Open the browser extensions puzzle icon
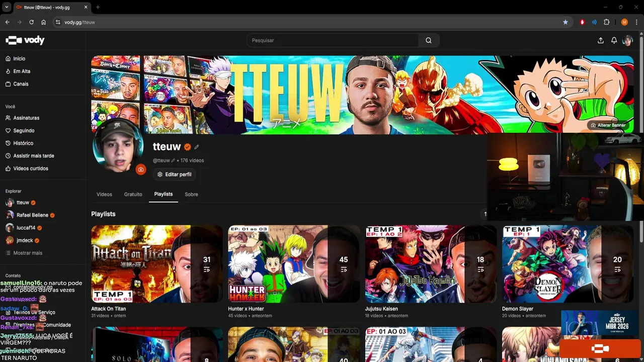 tap(606, 22)
